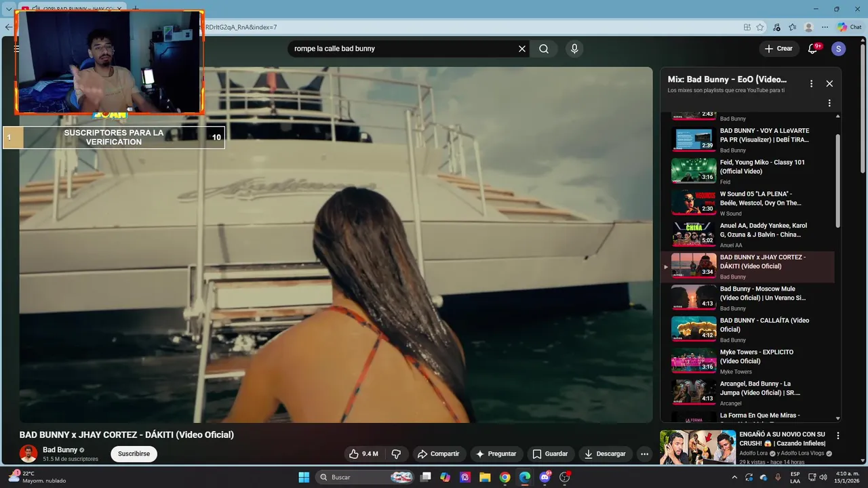Open Edge settings and more menu
The height and width of the screenshot is (488, 868).
coord(825,27)
